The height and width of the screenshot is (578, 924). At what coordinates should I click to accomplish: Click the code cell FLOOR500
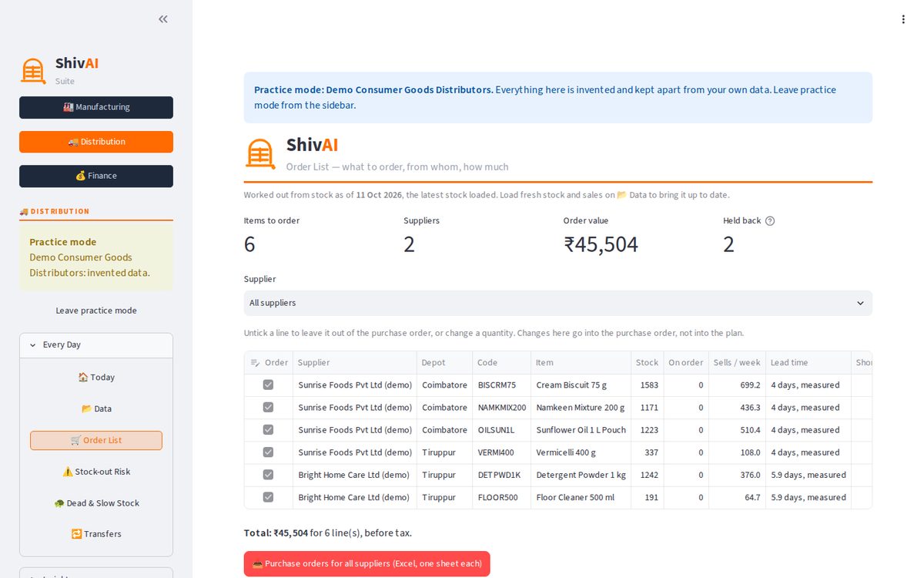(501, 497)
